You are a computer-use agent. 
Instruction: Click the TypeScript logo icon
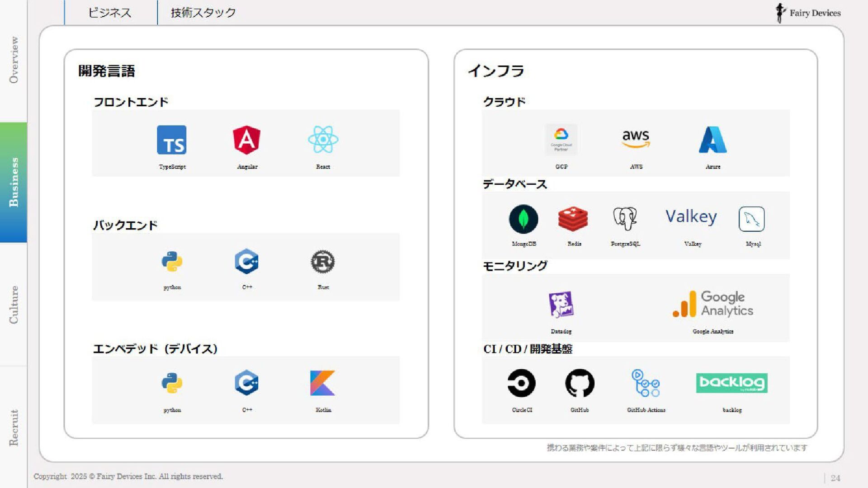171,140
